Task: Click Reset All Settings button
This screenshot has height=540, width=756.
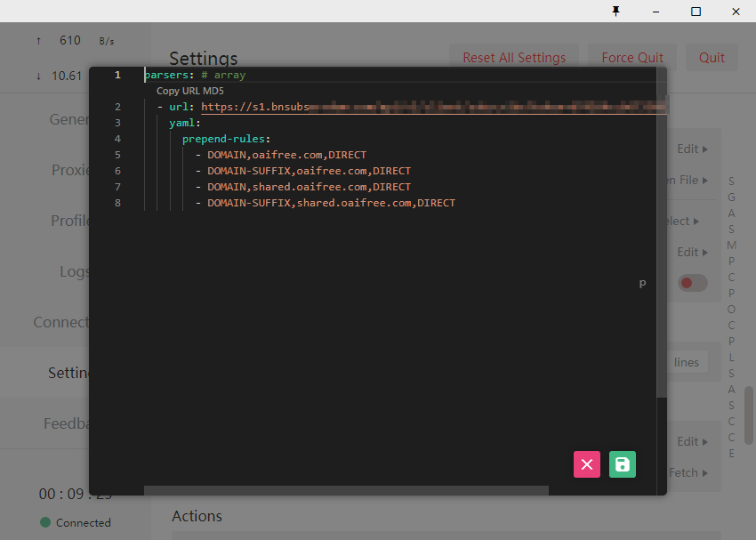Action: (514, 57)
